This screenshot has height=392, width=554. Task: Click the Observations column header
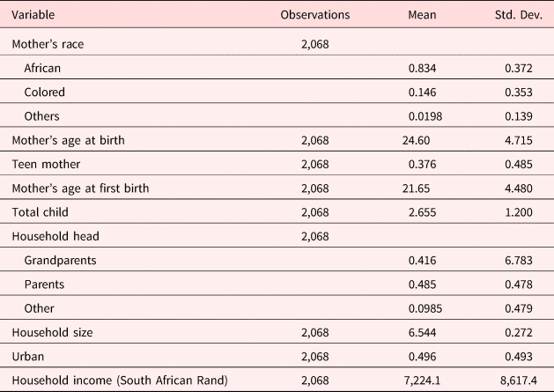(x=314, y=14)
